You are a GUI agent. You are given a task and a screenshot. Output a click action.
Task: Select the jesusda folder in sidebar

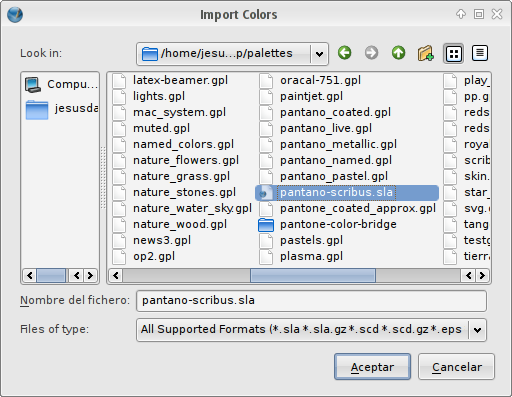(x=61, y=109)
